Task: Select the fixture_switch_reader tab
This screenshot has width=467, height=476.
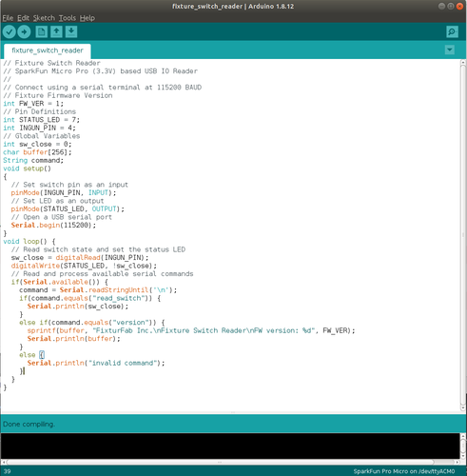Action: click(x=48, y=50)
